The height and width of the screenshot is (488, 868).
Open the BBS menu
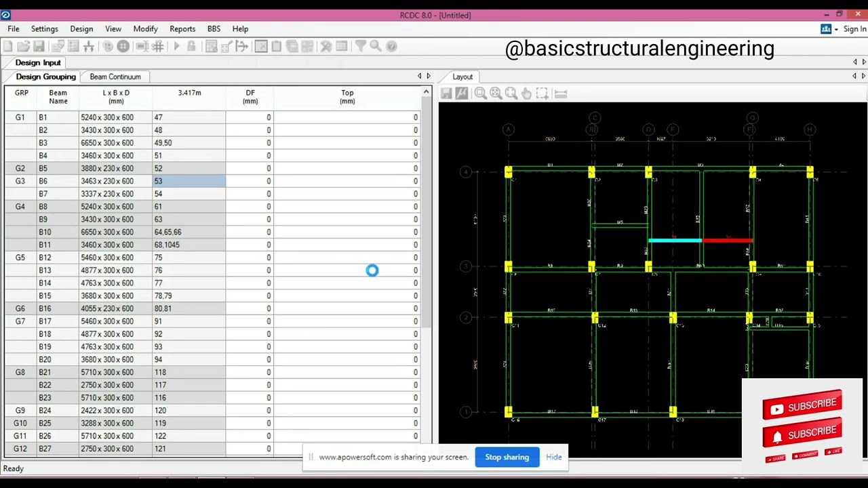(x=214, y=29)
